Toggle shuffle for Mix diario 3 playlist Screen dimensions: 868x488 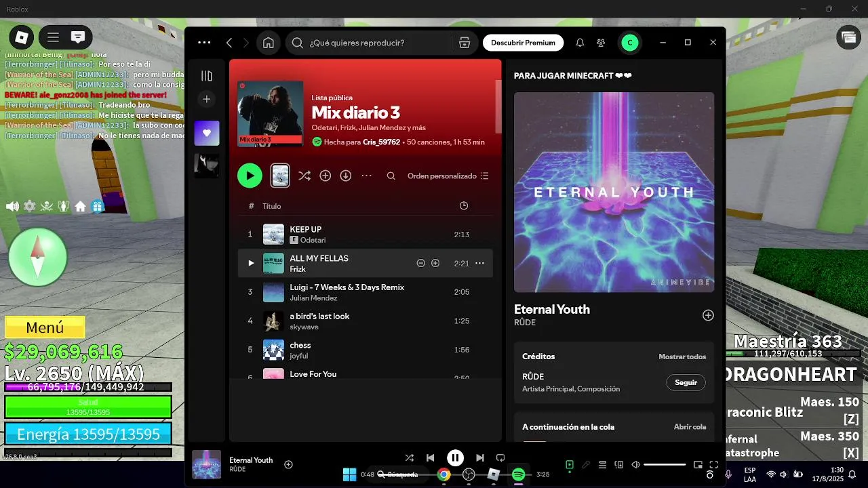coord(304,176)
